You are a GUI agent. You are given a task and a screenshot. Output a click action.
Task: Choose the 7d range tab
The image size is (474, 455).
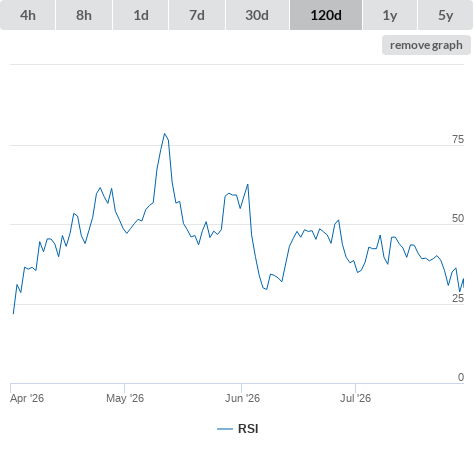(197, 15)
